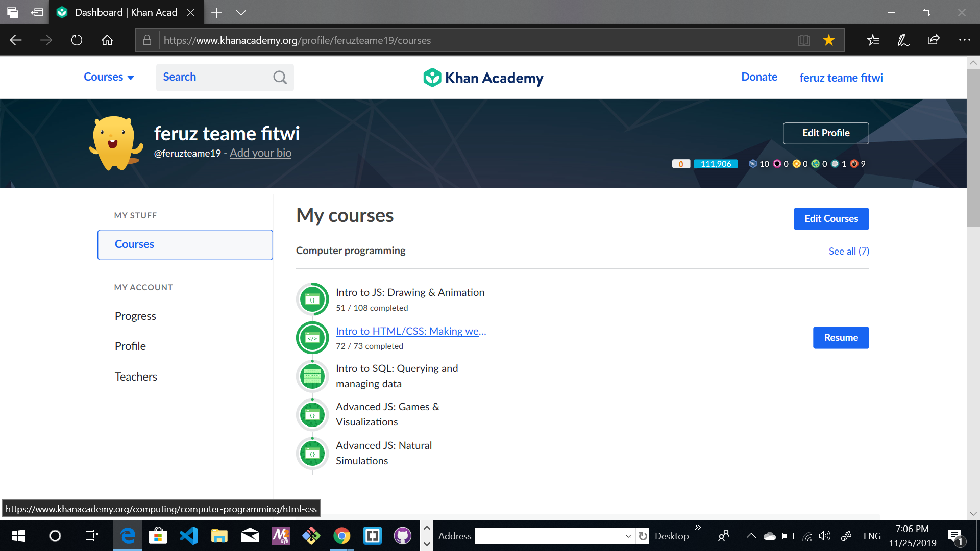Open Profile in the sidebar
Screen dimensions: 980x551
coord(130,346)
